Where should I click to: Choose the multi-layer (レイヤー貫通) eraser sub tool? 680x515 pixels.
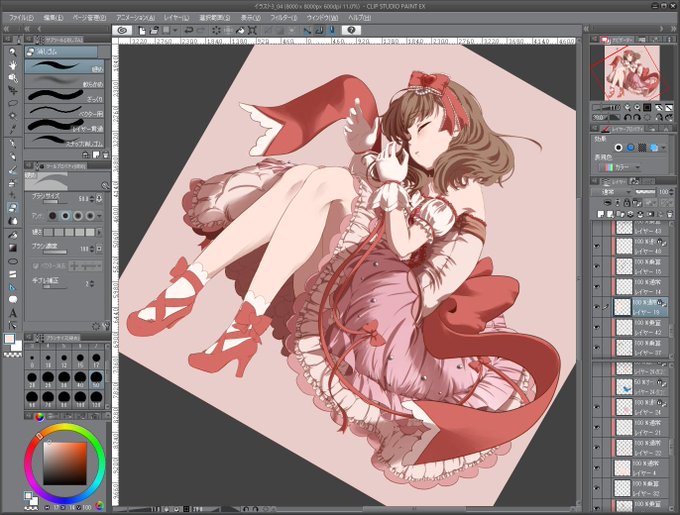[65, 125]
